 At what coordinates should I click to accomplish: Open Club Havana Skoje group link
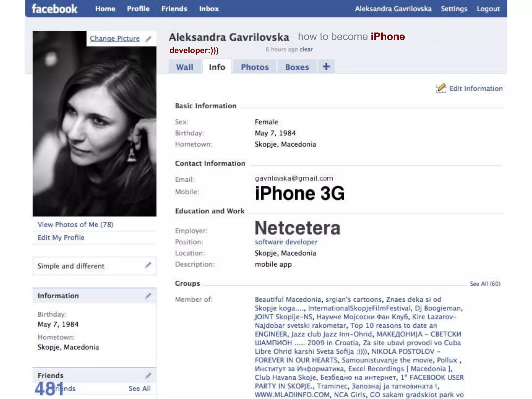point(285,377)
